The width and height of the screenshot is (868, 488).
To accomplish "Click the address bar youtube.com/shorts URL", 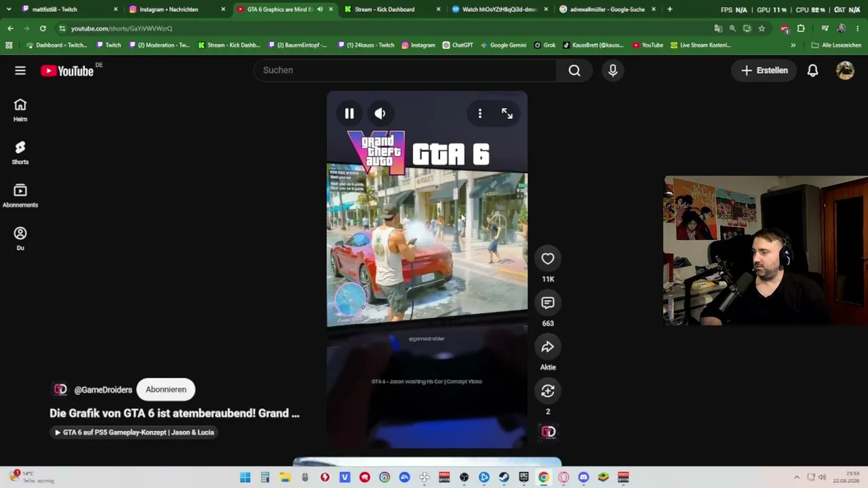I will [x=121, y=28].
